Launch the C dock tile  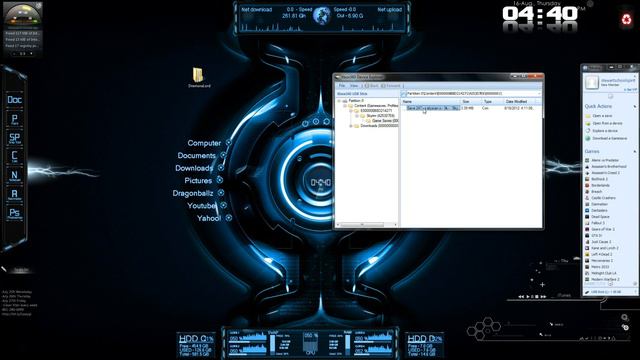click(14, 156)
